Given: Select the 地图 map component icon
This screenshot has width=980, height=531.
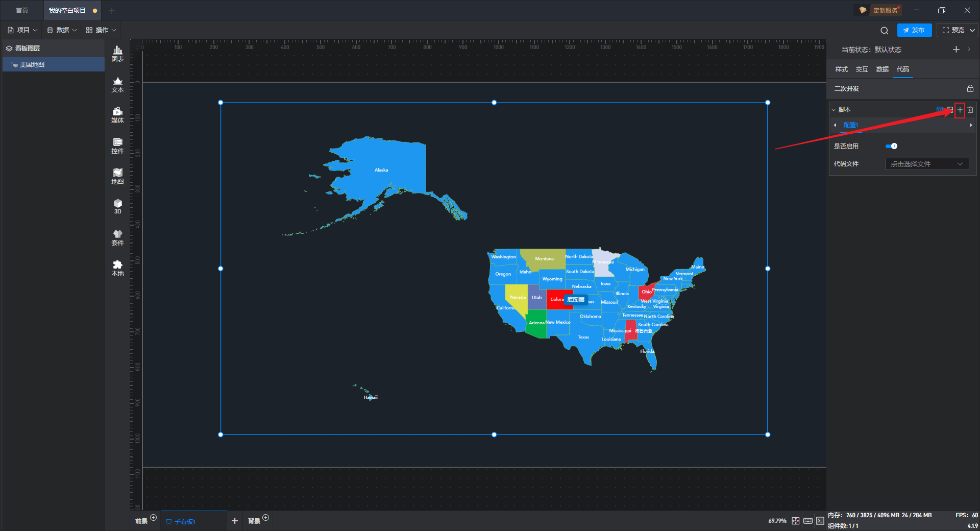Looking at the screenshot, I should pyautogui.click(x=117, y=176).
